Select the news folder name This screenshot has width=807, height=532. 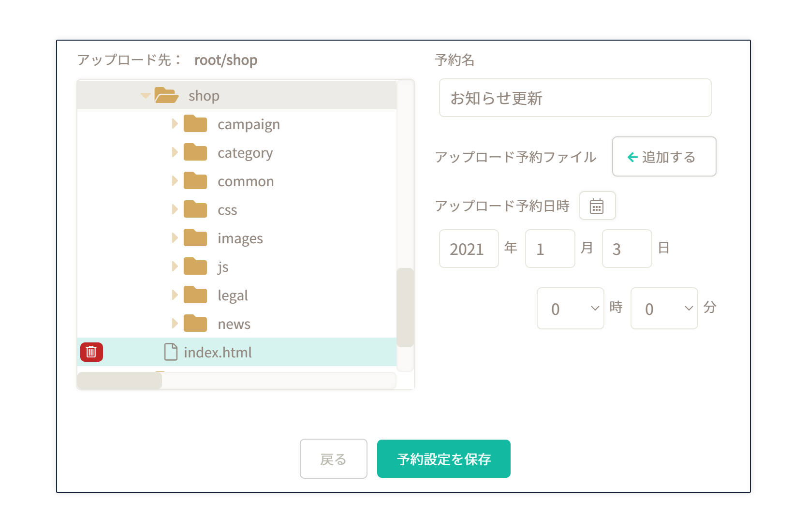tap(234, 325)
